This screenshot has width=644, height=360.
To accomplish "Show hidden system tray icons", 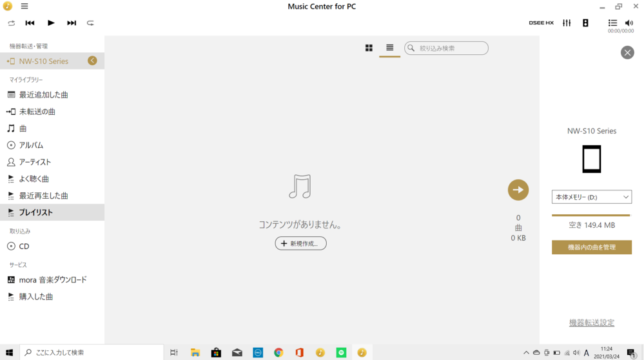I will tap(526, 353).
